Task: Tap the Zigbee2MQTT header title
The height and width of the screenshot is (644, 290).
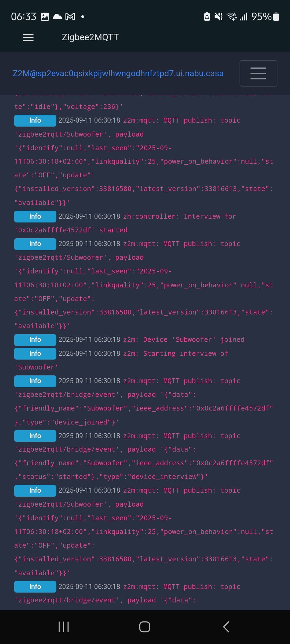Action: tap(90, 37)
